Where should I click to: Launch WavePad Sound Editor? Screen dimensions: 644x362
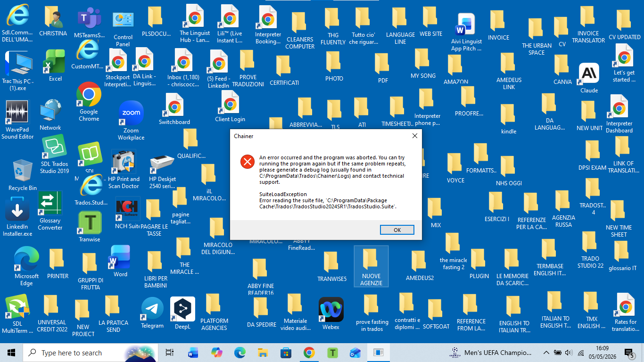17,120
